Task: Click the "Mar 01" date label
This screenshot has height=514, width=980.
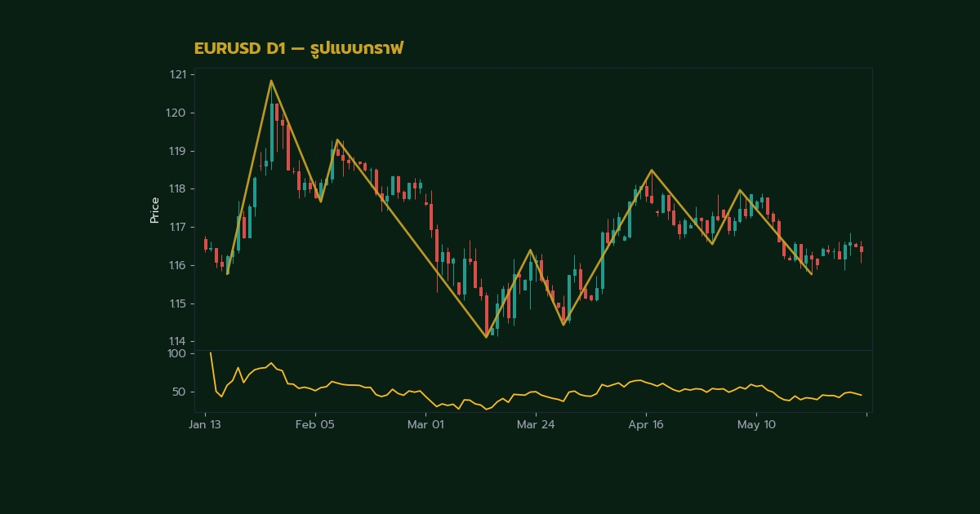Action: click(x=425, y=425)
